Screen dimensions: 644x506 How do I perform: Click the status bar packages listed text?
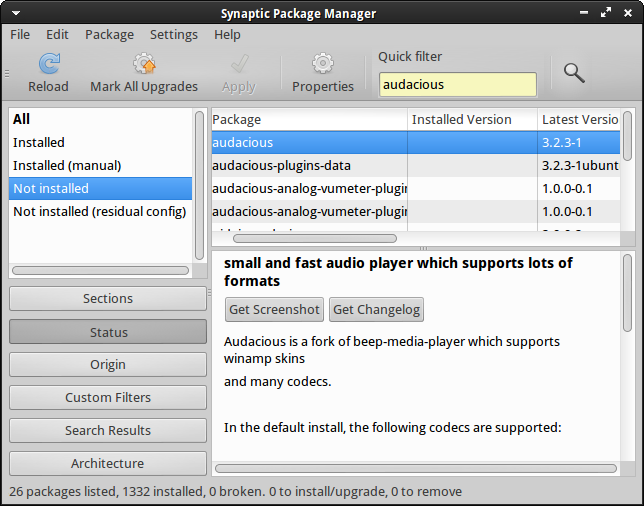pos(235,492)
